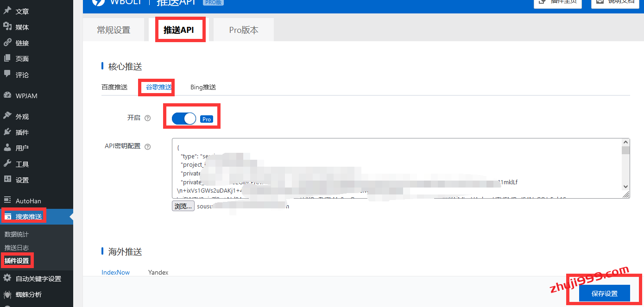Click the 评论 comment bubble icon

[x=7, y=74]
